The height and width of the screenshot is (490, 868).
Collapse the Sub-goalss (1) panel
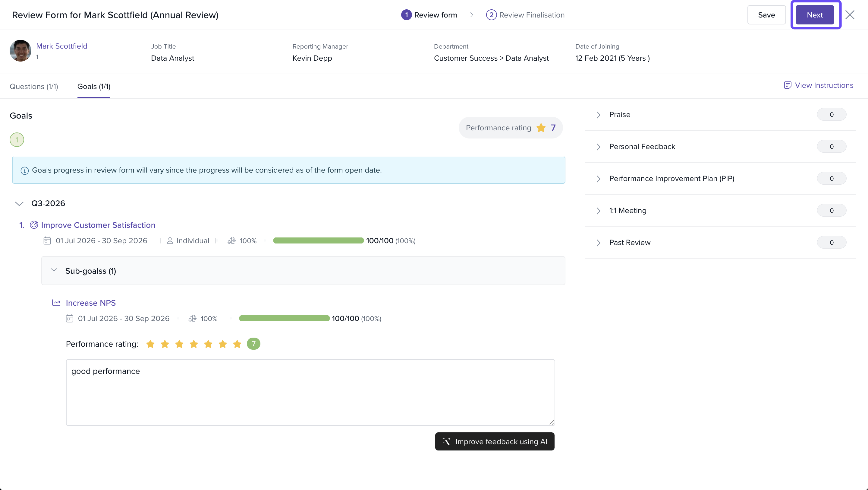coord(54,270)
